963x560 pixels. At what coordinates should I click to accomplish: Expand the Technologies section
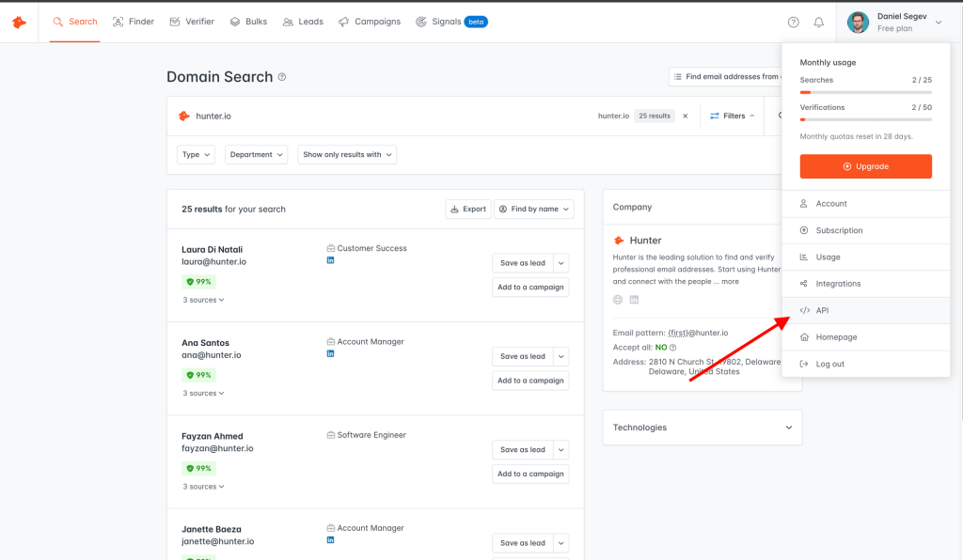[x=789, y=428]
